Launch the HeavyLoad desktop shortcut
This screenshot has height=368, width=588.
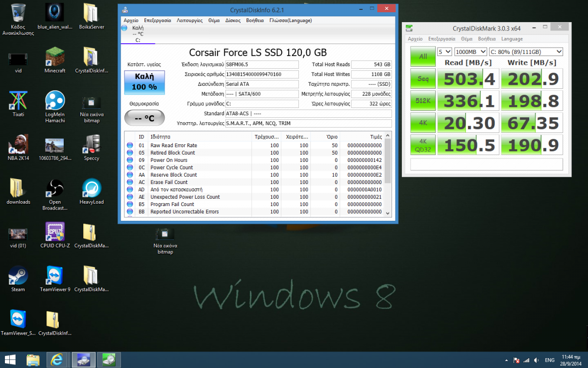[91, 191]
